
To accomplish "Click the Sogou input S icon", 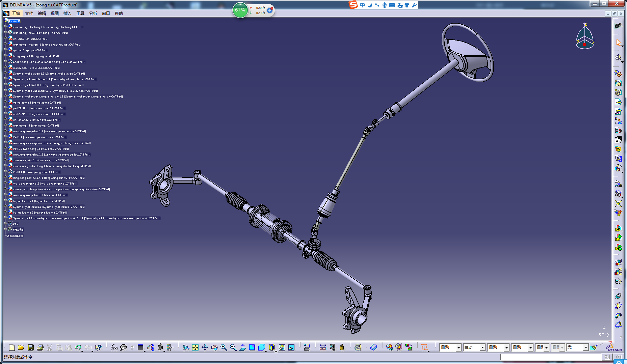I will pos(353,5).
